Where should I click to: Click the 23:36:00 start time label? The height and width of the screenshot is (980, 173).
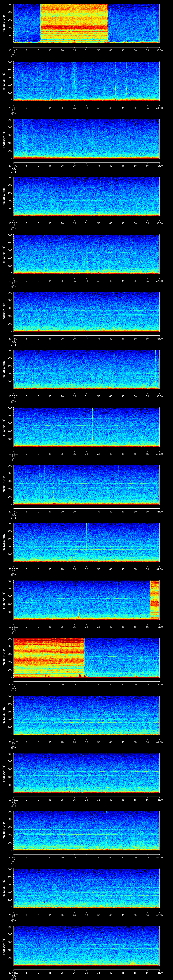[13, 454]
